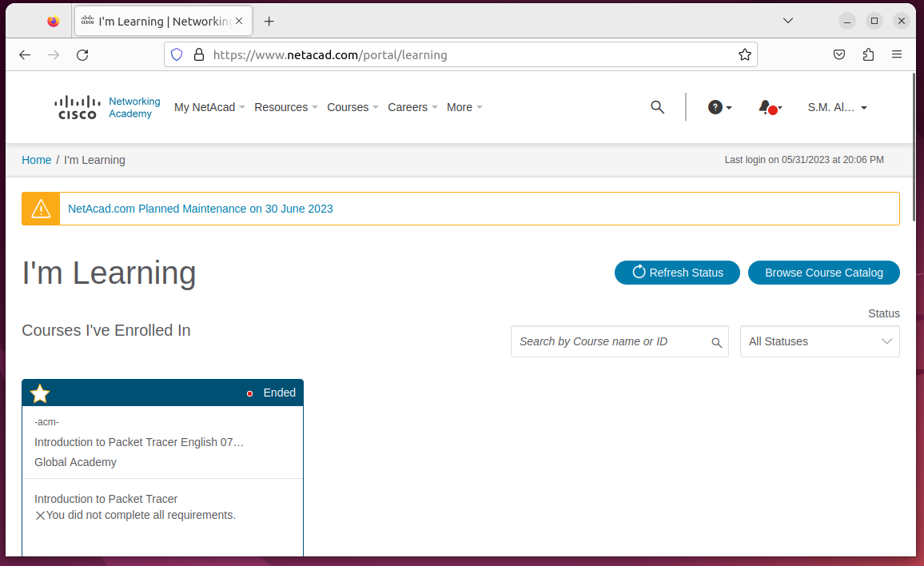Click the page vertical scrollbar
Viewport: 924px width, 566px height.
point(914,147)
